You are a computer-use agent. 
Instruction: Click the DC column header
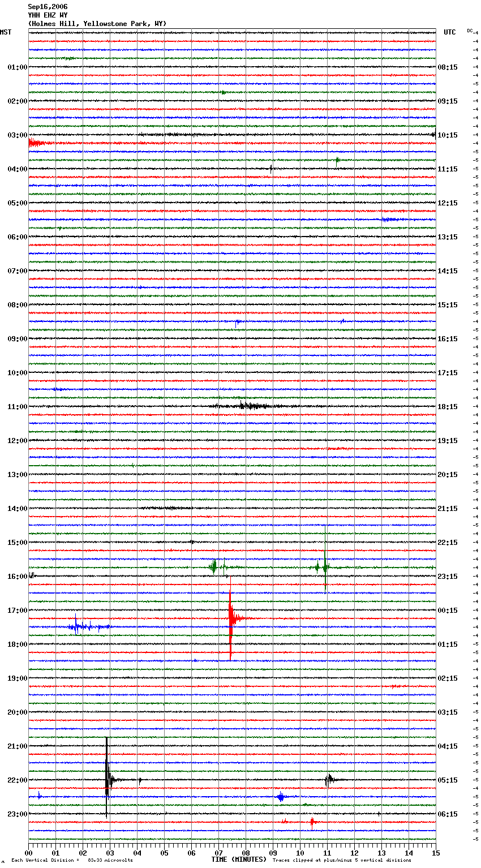(470, 31)
